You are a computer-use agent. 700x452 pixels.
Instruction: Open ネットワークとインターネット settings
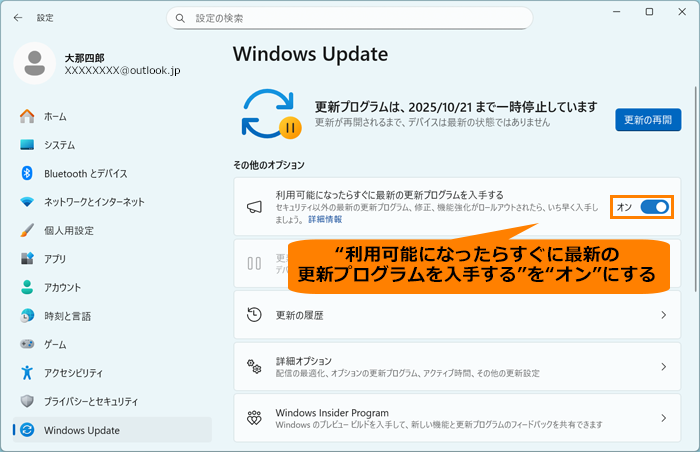[x=112, y=202]
